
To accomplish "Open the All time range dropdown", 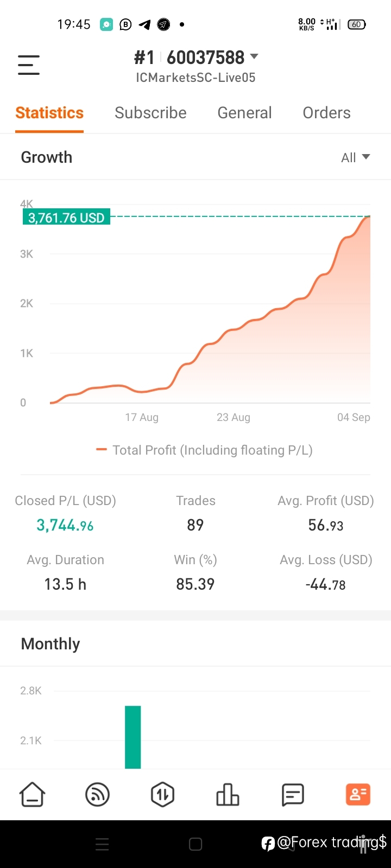I will pyautogui.click(x=355, y=157).
